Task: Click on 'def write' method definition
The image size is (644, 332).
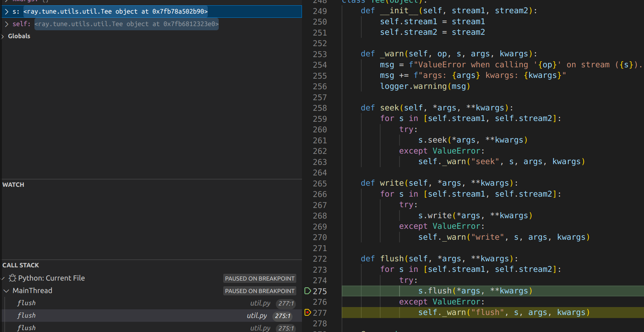Action: click(439, 183)
